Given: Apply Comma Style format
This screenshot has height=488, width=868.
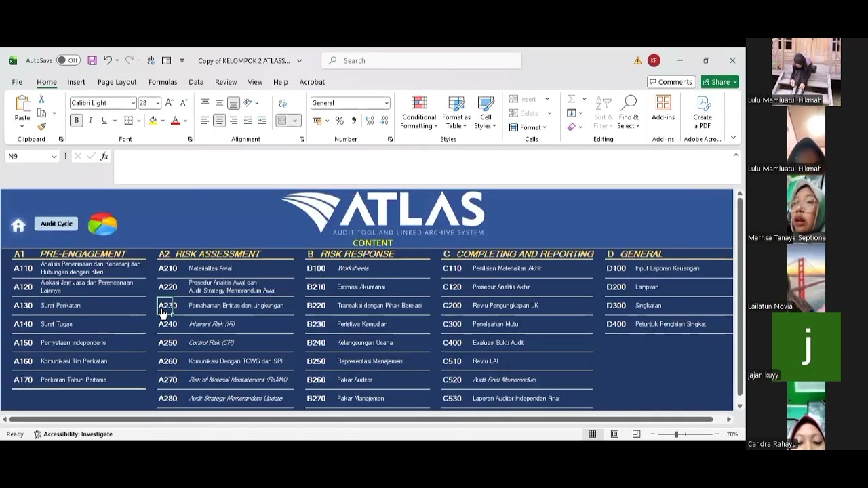Looking at the screenshot, I should pos(353,121).
